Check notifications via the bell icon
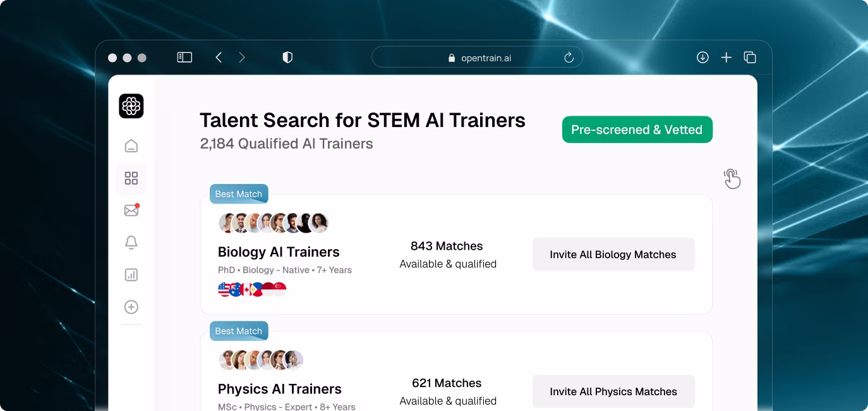868x411 pixels. tap(131, 242)
